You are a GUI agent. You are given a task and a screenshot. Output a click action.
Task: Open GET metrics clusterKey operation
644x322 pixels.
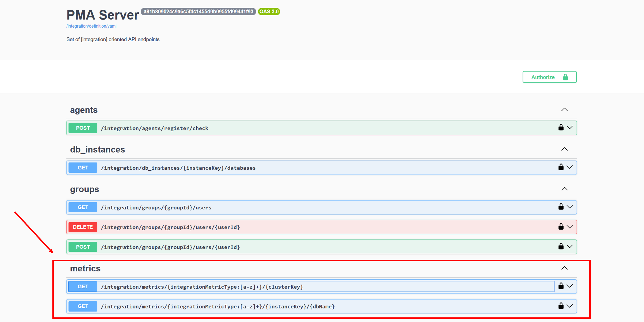tap(202, 287)
